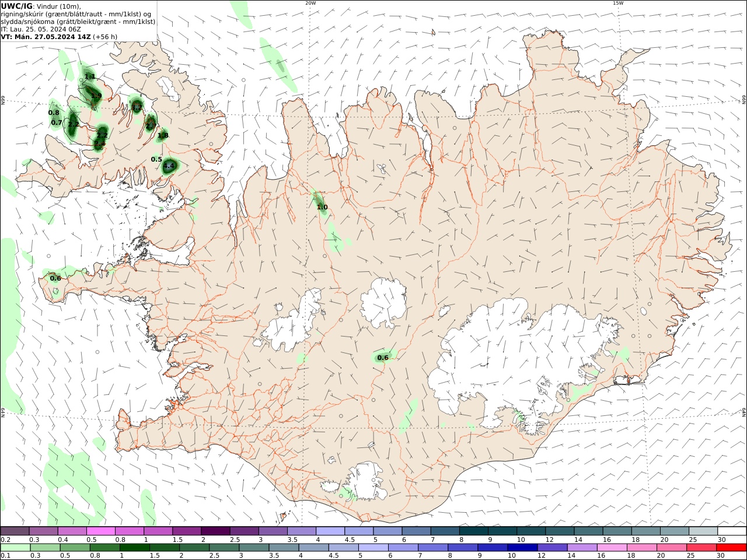The width and height of the screenshot is (747, 560).
Task: Click the 64N latitude label on left edge
Action: pyautogui.click(x=2, y=412)
